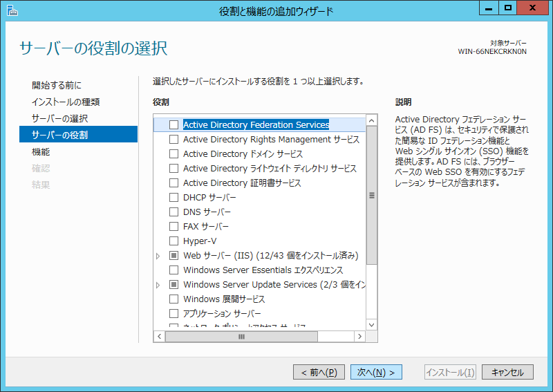Screen dimensions: 553x392
Task: Expand the Web サーバー (IIS) role
Action: pyautogui.click(x=158, y=256)
